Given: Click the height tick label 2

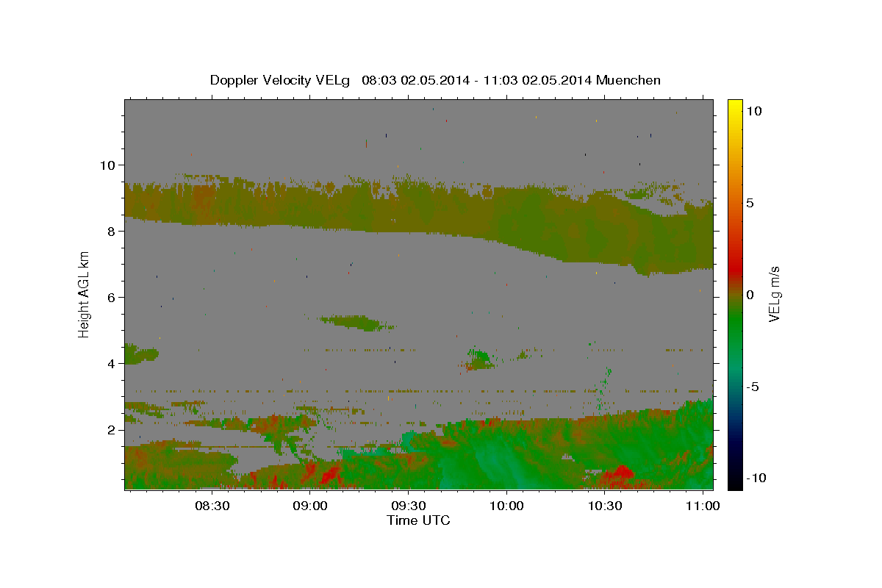Looking at the screenshot, I should click(x=112, y=429).
